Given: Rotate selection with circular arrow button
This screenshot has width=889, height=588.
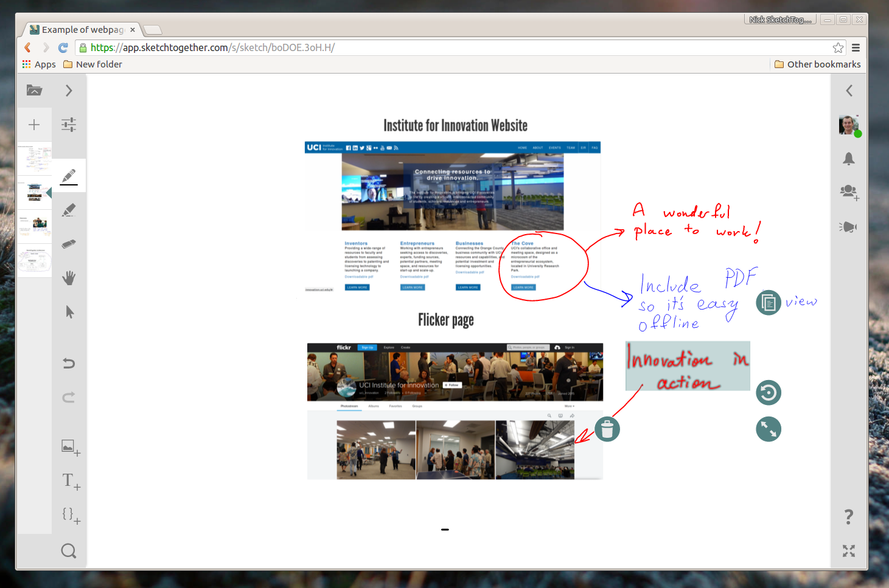Looking at the screenshot, I should [x=769, y=393].
